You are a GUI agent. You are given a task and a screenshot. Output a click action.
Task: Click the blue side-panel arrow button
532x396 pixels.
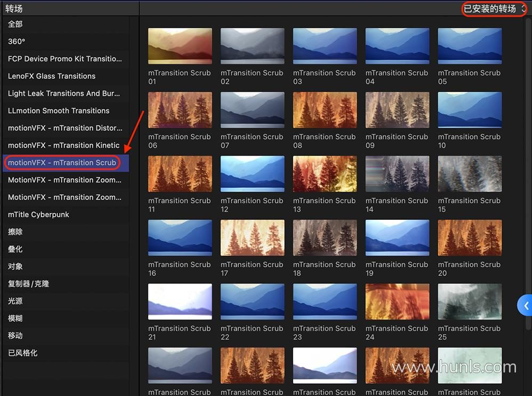525,305
